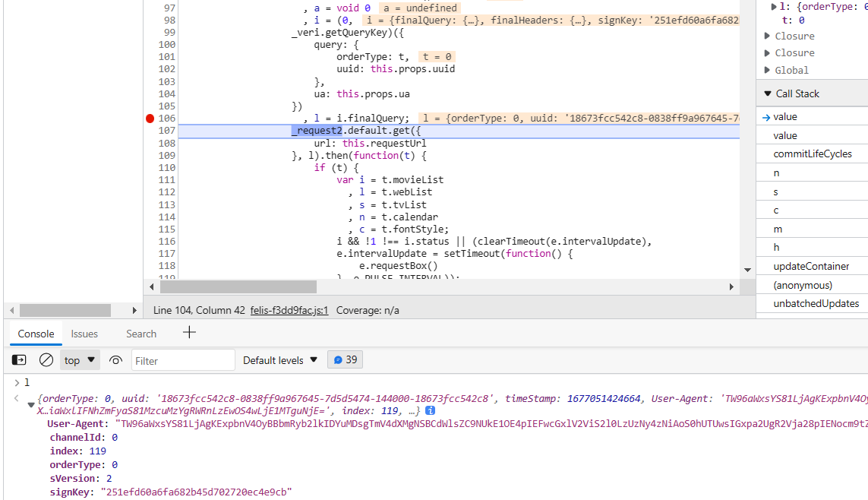Select the call stack frame named h
This screenshot has width=868, height=500.
coord(812,248)
